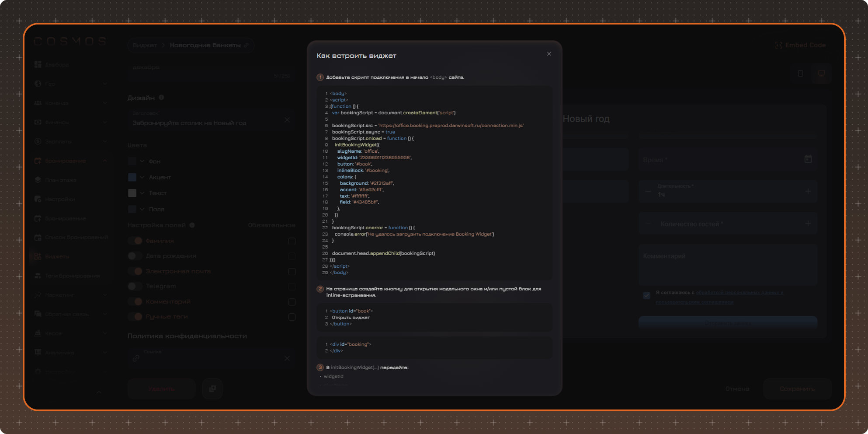Close the embed widget instructions dialog
Viewport: 868px width, 434px height.
point(549,54)
